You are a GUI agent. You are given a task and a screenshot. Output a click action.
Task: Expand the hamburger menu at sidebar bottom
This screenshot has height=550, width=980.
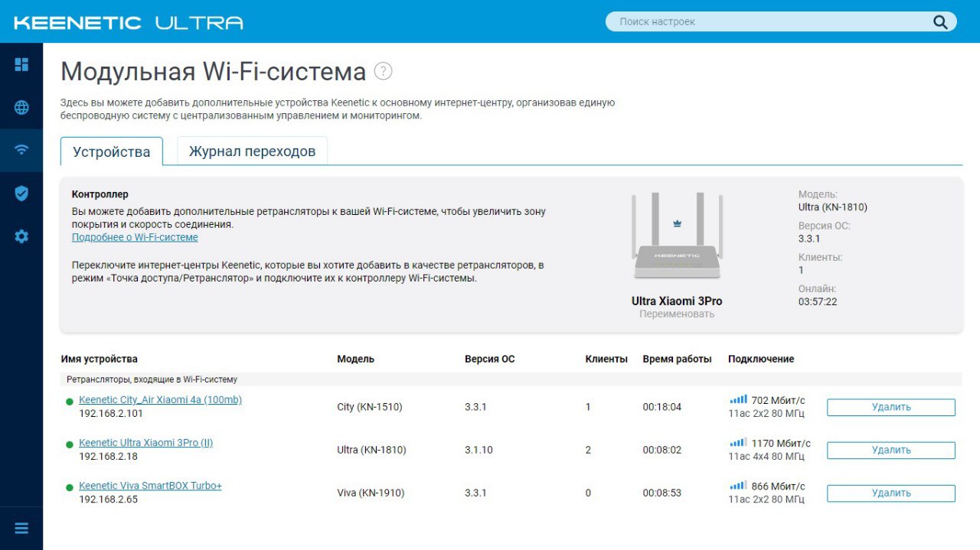tap(21, 529)
